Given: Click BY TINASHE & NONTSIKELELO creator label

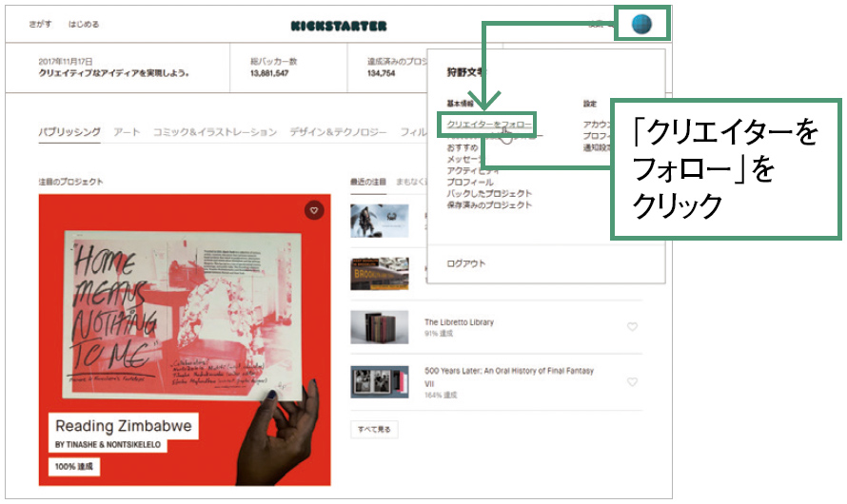Looking at the screenshot, I should (108, 445).
